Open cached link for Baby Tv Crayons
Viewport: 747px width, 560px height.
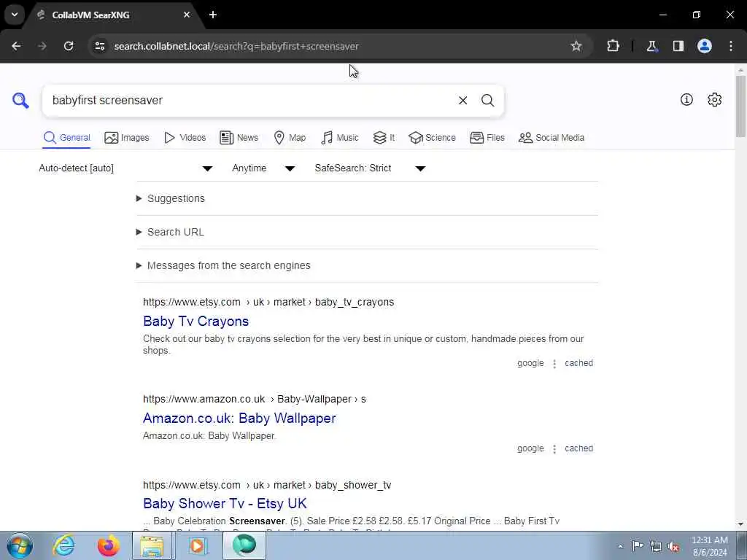tap(578, 363)
